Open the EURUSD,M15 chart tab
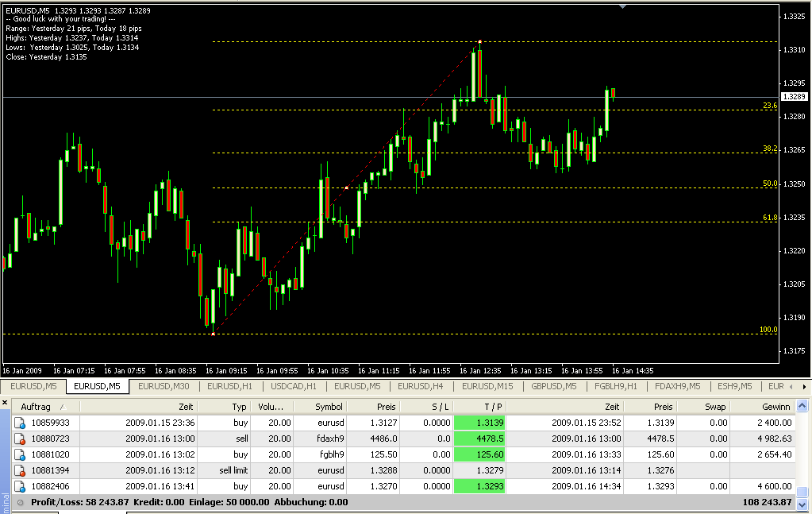This screenshot has height=514, width=812. (487, 387)
